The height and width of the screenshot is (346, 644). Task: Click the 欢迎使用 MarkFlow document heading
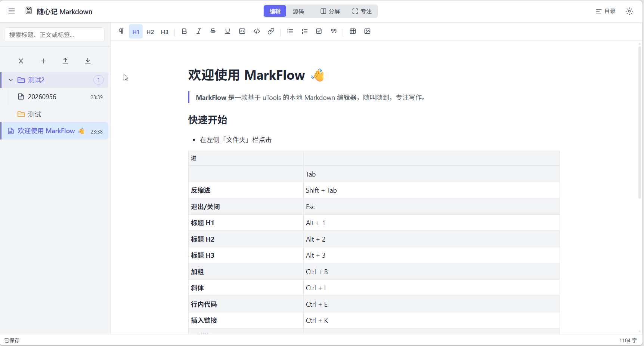click(256, 75)
